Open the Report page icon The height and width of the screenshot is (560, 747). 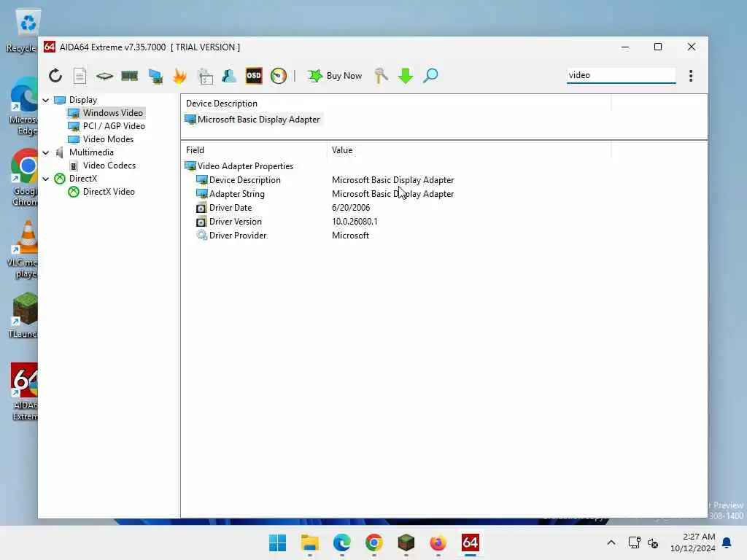[x=80, y=76]
